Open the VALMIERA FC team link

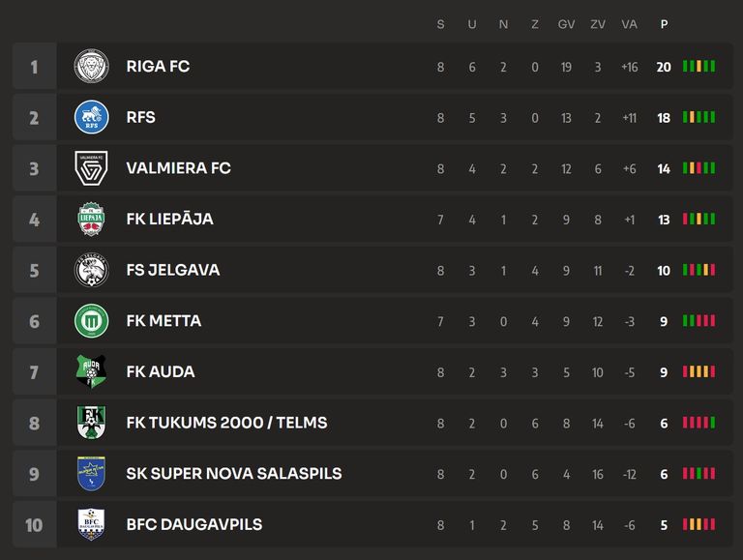pos(179,168)
